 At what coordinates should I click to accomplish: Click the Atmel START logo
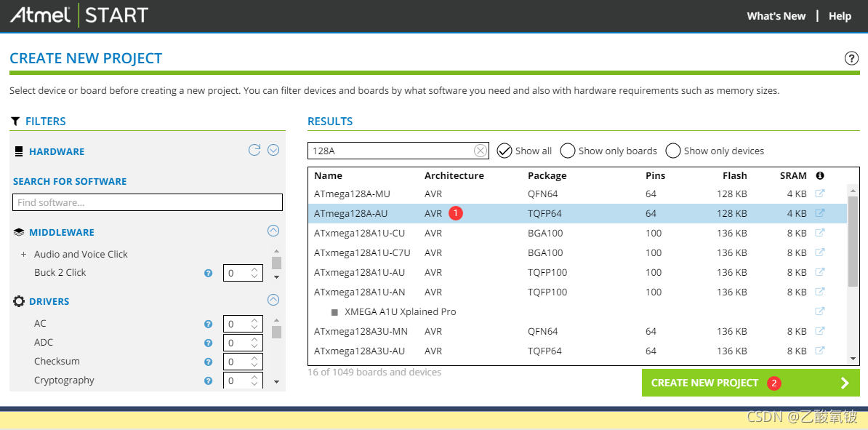[x=79, y=15]
